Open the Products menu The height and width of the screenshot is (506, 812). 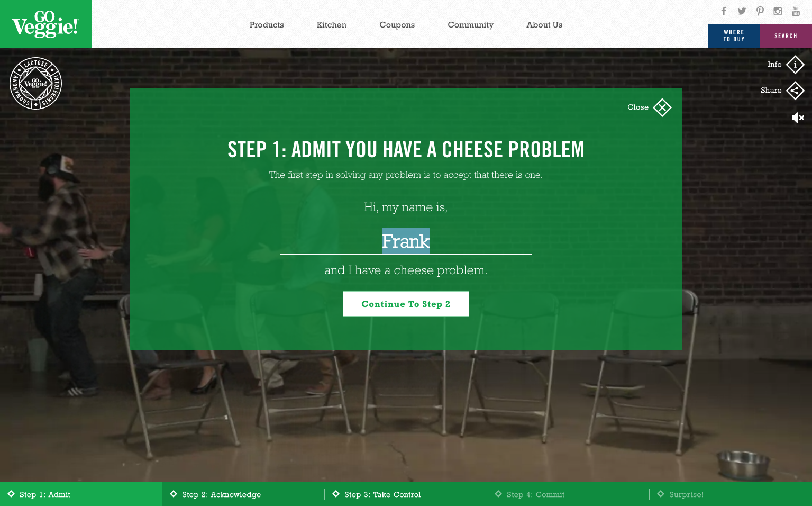tap(267, 25)
